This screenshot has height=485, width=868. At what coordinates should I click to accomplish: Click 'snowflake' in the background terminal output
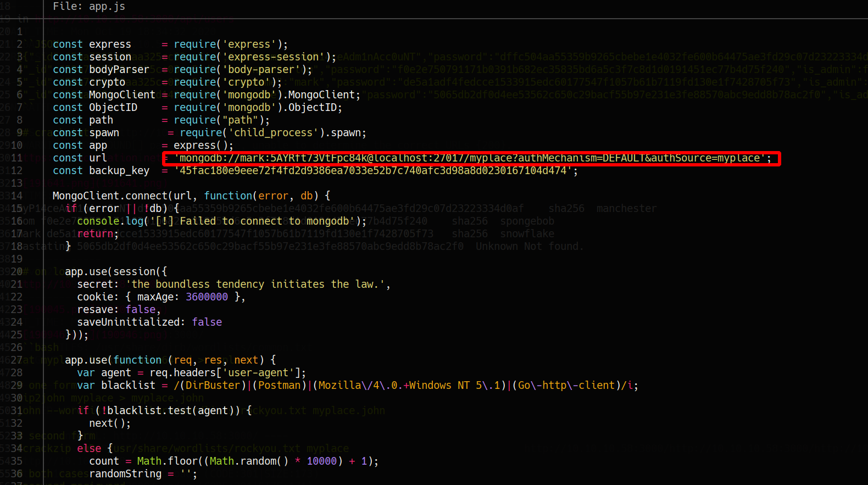tap(527, 234)
